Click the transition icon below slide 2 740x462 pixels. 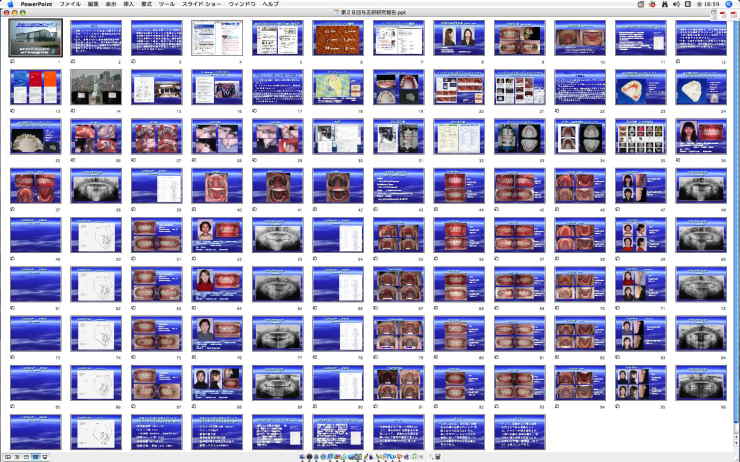point(73,60)
